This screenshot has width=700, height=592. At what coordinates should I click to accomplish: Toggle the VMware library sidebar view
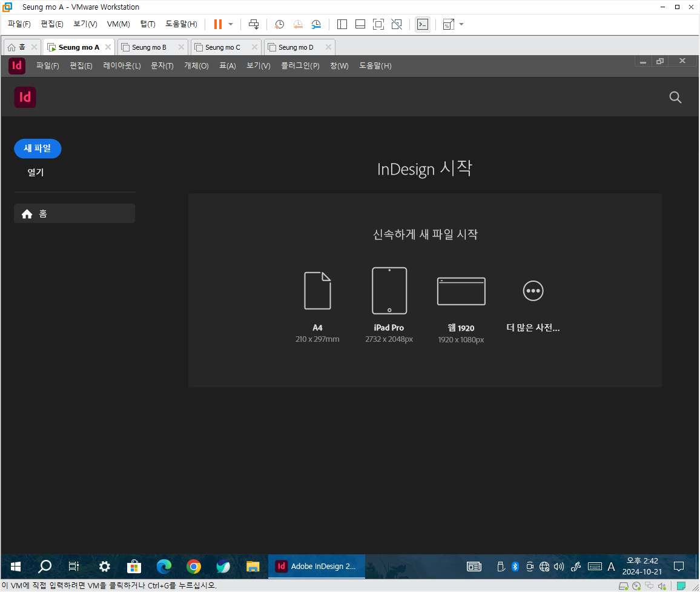tap(342, 24)
